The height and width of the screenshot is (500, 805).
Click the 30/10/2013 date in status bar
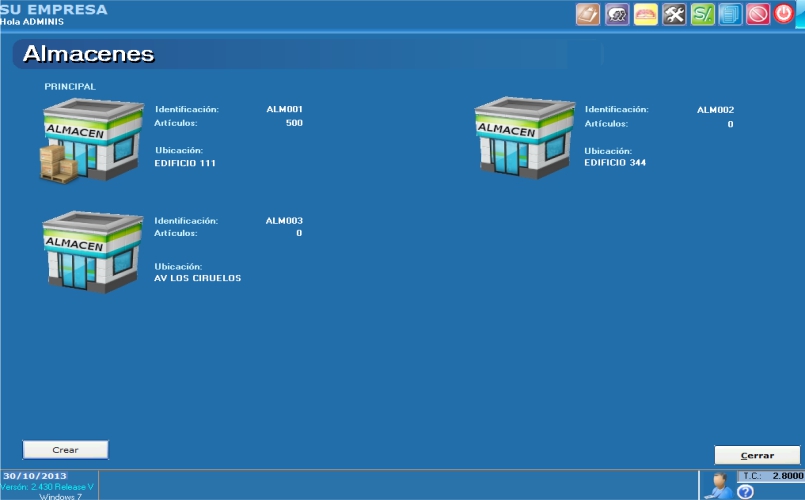34,476
